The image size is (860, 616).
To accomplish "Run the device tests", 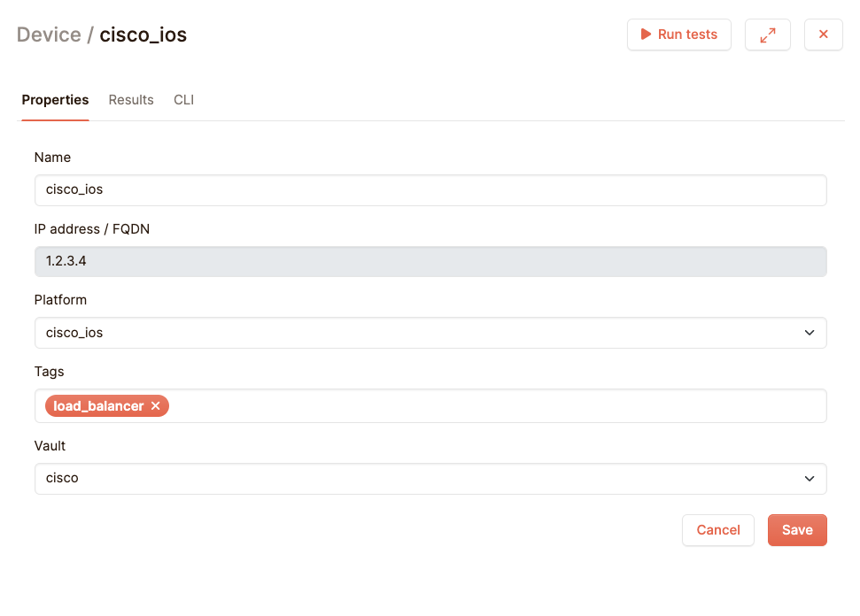I will (678, 35).
